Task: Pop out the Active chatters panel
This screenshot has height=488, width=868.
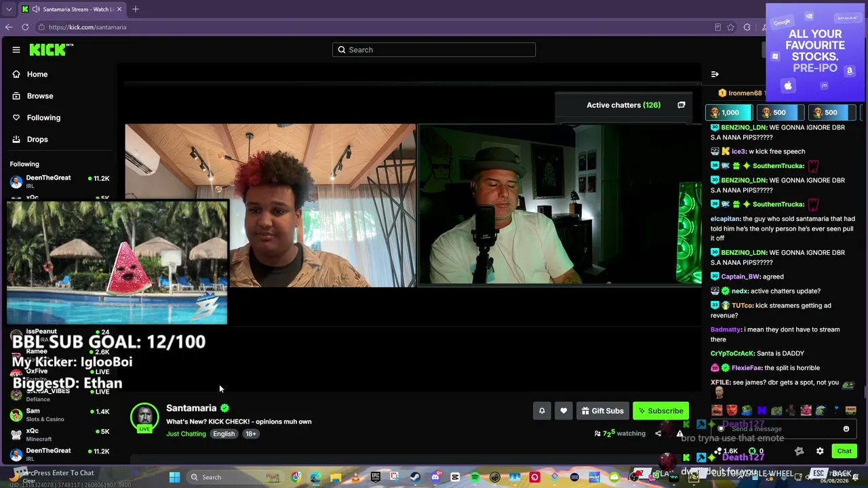Action: pos(682,105)
